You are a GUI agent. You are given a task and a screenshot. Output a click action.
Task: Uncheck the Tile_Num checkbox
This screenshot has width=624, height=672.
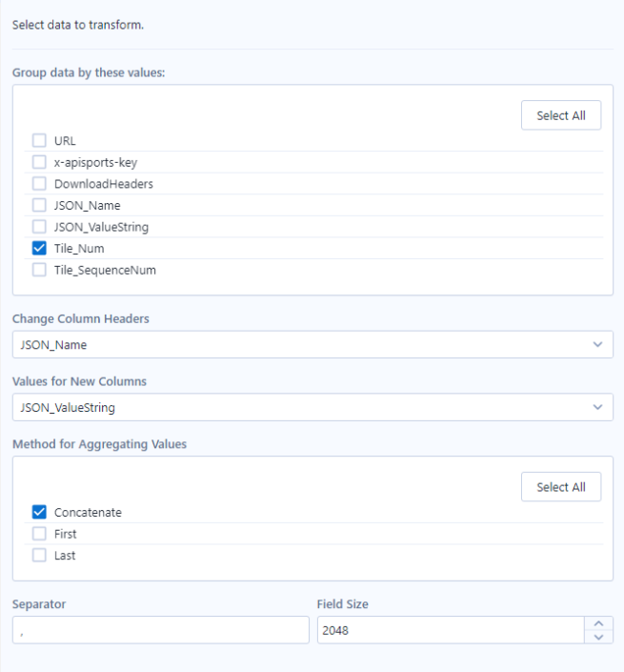point(39,248)
